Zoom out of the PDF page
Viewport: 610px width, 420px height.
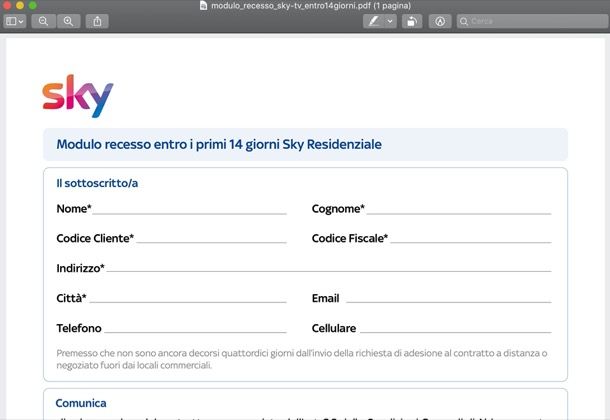pos(44,21)
